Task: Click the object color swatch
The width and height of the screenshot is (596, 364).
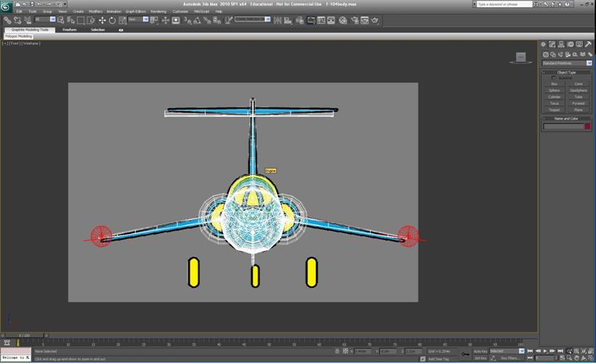Action: 587,126
